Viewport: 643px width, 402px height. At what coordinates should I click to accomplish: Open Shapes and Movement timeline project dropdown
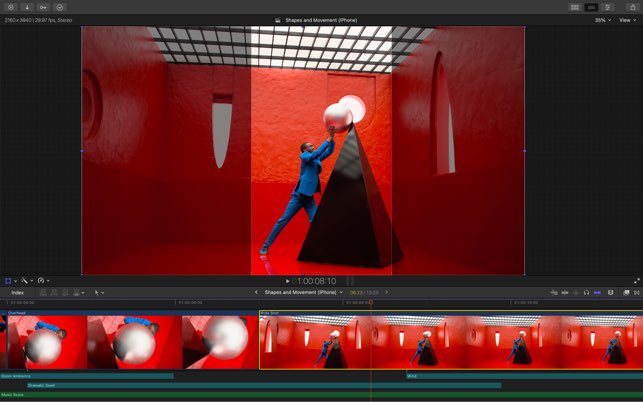(x=303, y=292)
